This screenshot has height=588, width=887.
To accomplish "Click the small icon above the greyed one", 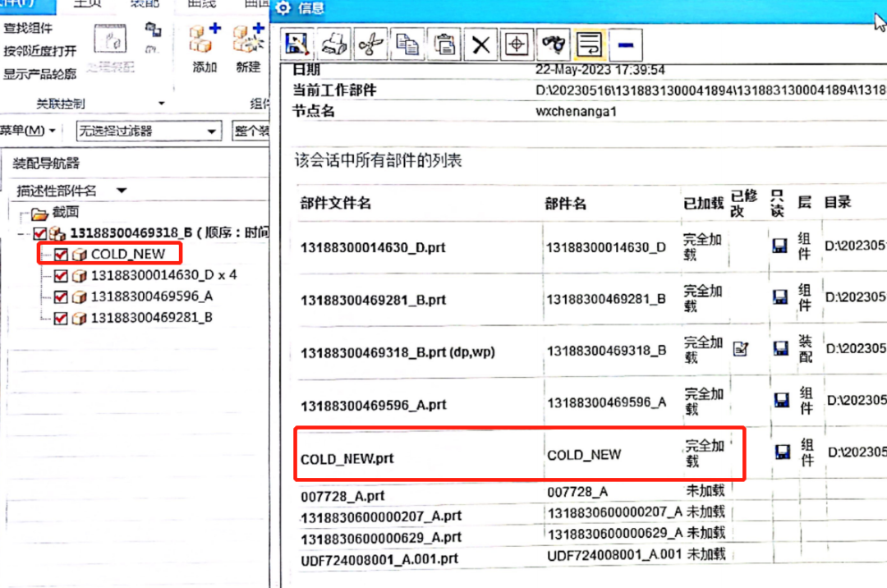I will [153, 29].
